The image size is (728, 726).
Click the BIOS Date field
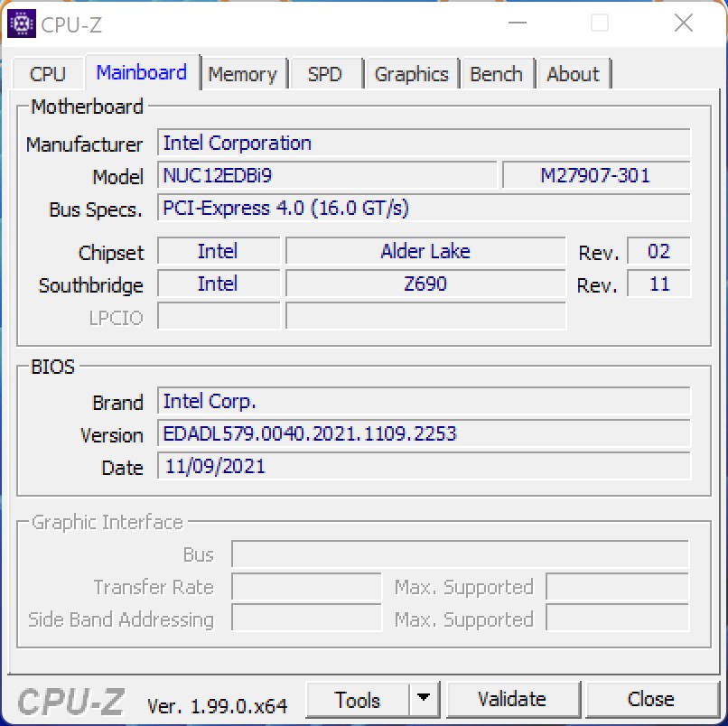pyautogui.click(x=424, y=466)
